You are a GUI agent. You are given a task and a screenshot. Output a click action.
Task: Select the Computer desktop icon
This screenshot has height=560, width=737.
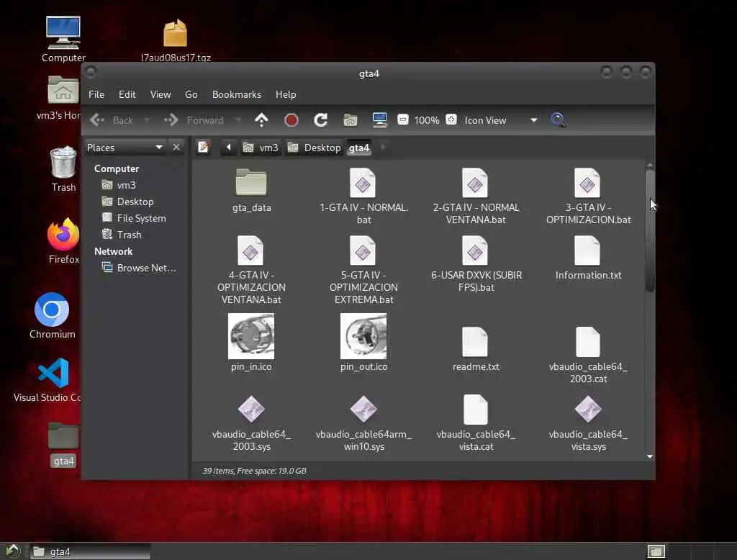pos(63,40)
